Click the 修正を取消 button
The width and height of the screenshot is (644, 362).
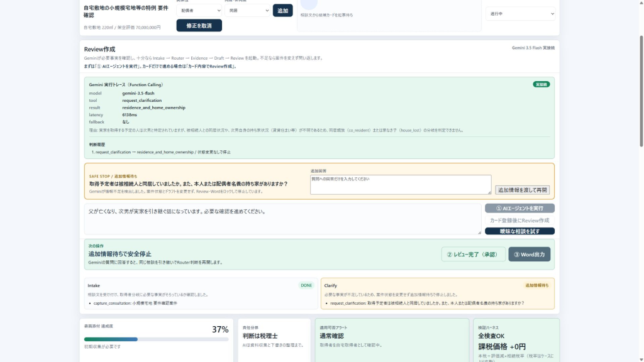tap(199, 25)
